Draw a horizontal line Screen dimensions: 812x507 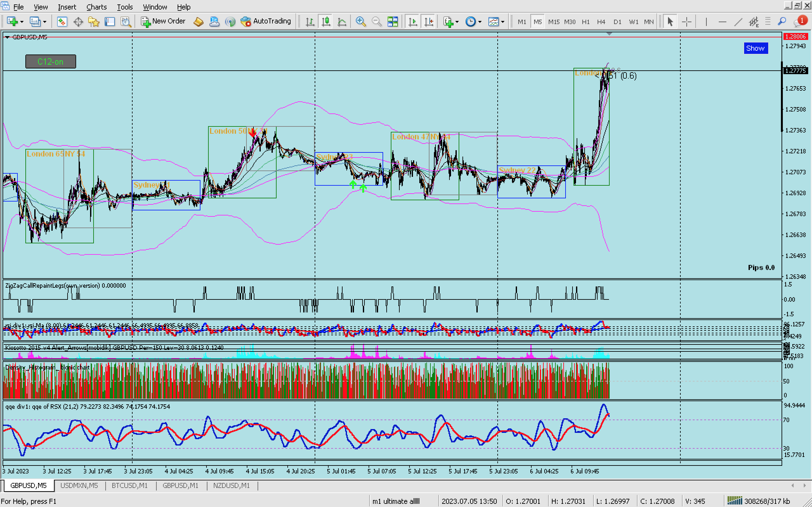722,22
